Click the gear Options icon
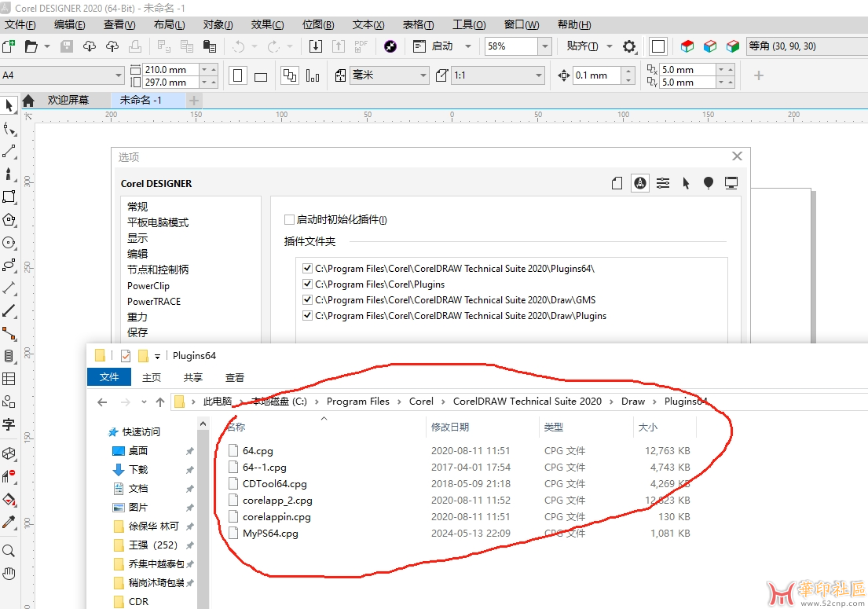 (x=629, y=46)
